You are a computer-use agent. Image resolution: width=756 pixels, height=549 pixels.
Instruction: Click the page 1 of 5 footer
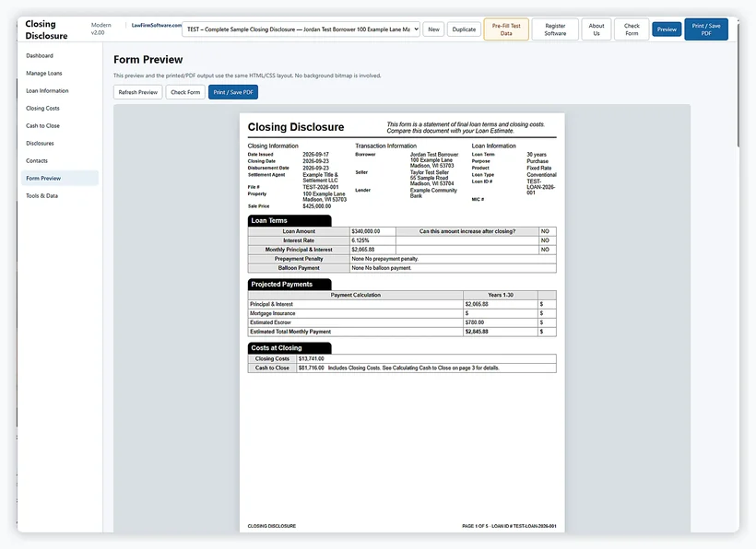(509, 526)
